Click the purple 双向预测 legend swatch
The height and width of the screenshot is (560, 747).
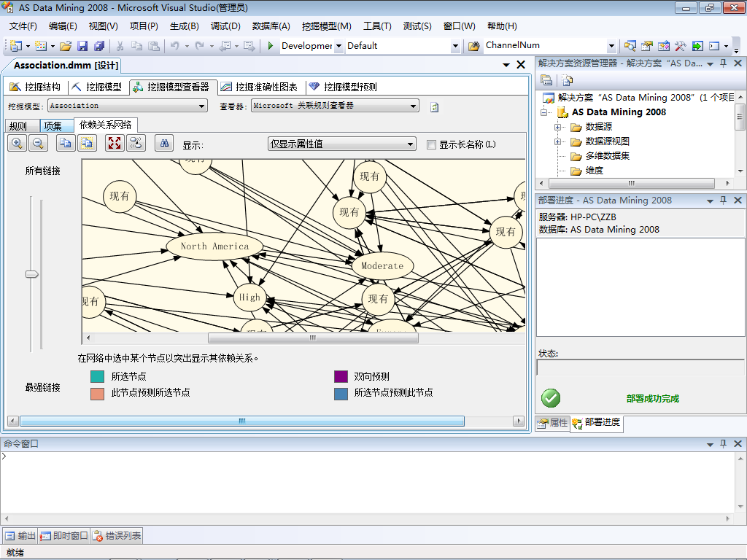tap(341, 377)
